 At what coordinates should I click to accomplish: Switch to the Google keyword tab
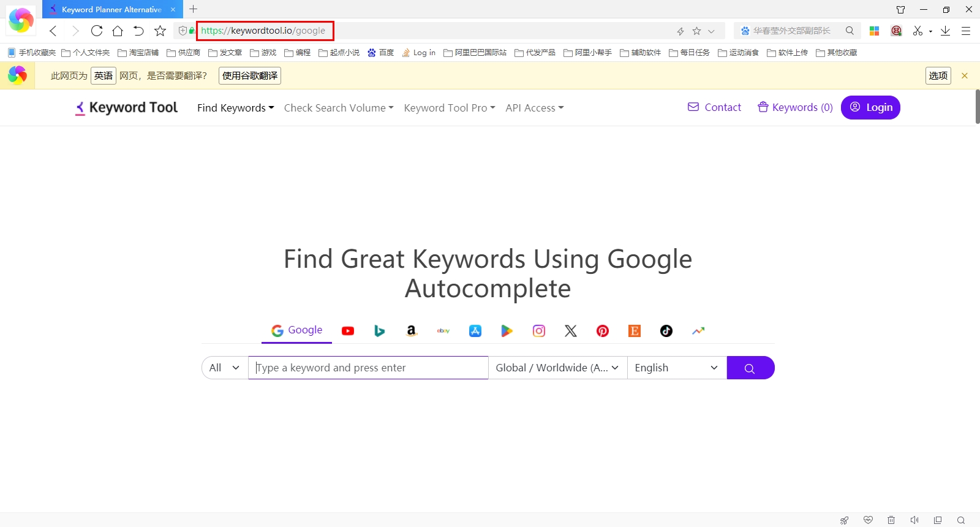297,330
